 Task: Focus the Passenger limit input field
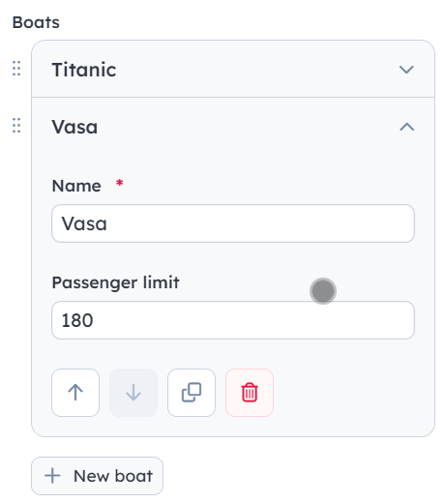click(x=233, y=320)
